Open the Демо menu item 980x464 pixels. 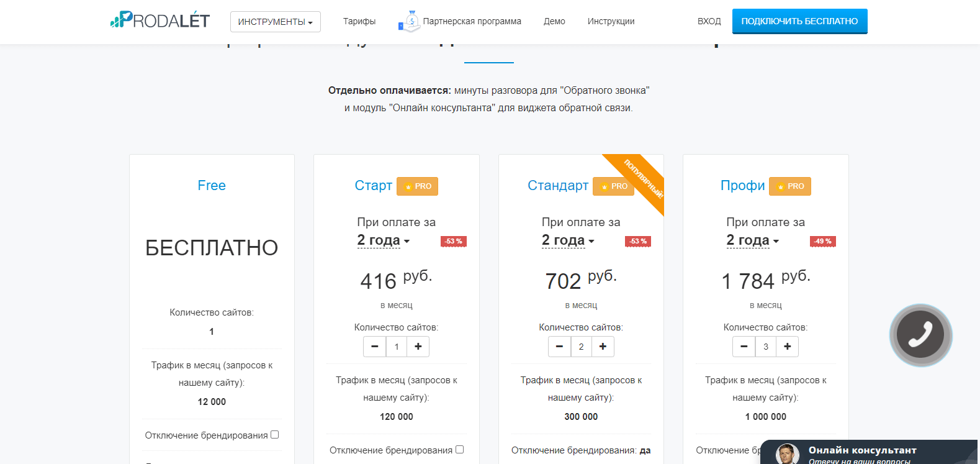(554, 21)
